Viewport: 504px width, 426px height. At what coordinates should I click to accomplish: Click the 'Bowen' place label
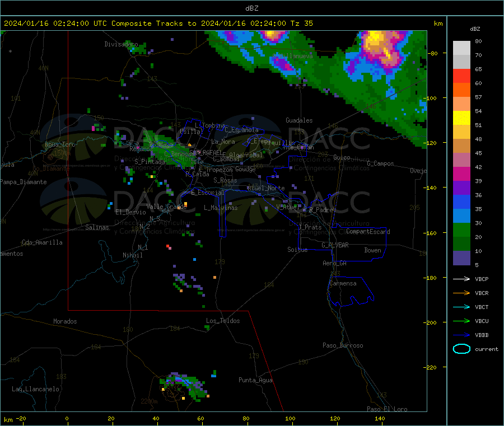[372, 250]
